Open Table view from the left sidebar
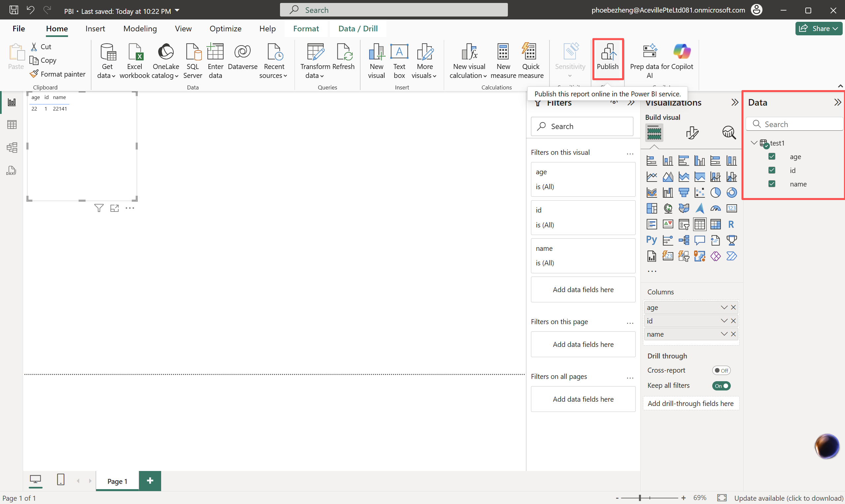845x504 pixels. 12,125
